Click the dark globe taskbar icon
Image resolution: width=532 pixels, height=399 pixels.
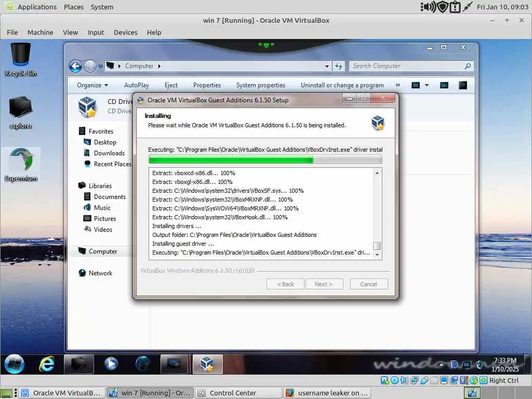(143, 364)
